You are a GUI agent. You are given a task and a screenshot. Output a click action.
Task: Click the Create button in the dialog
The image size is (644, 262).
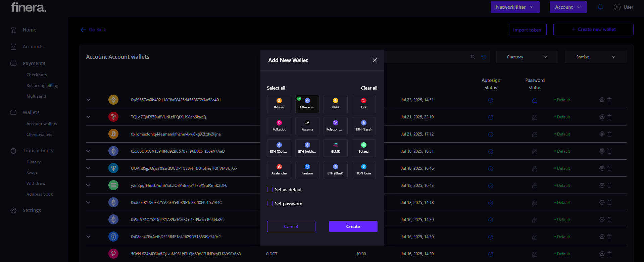(x=353, y=226)
